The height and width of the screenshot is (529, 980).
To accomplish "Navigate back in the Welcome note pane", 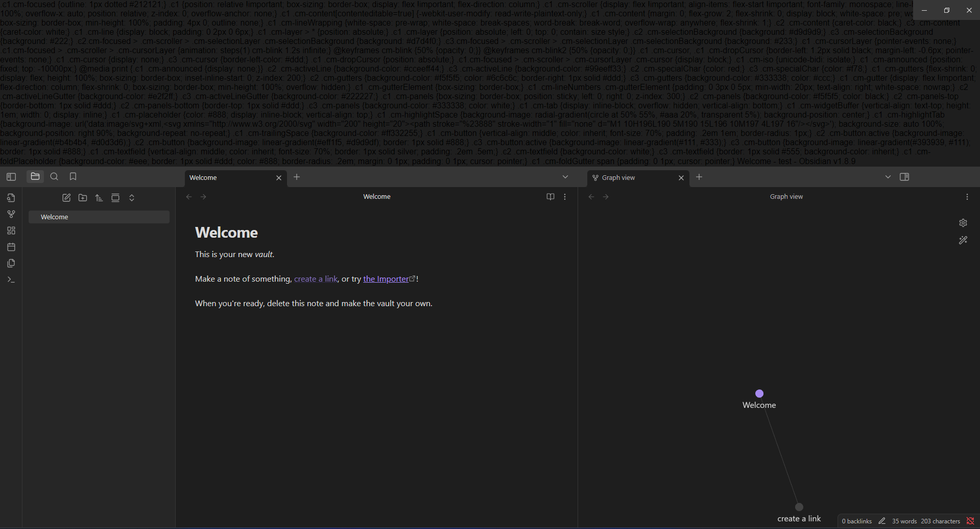I will point(189,197).
